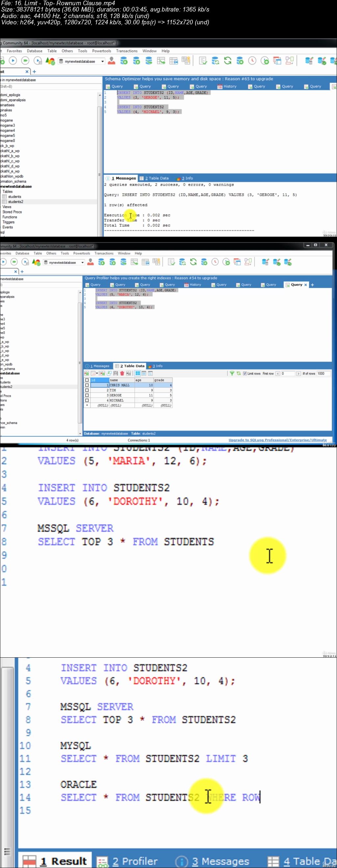Click the green filter funnel icon in Table Data
The image size is (337, 868).
tap(232, 373)
